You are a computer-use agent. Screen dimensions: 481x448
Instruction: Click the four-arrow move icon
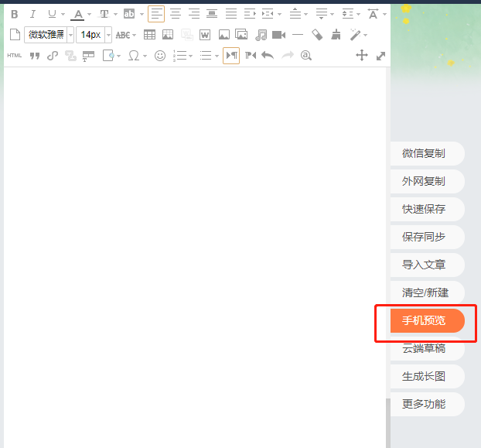362,56
